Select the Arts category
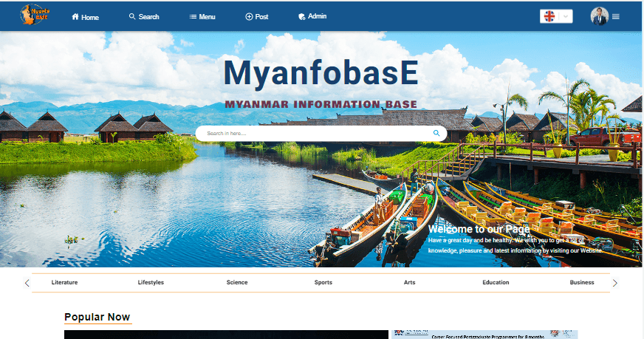The height and width of the screenshot is (339, 644). (x=409, y=282)
